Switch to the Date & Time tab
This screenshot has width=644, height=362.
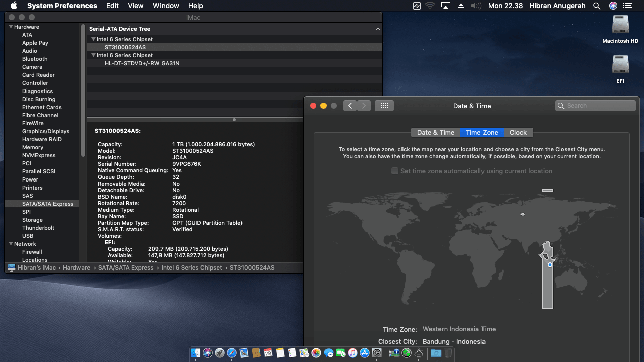point(436,133)
